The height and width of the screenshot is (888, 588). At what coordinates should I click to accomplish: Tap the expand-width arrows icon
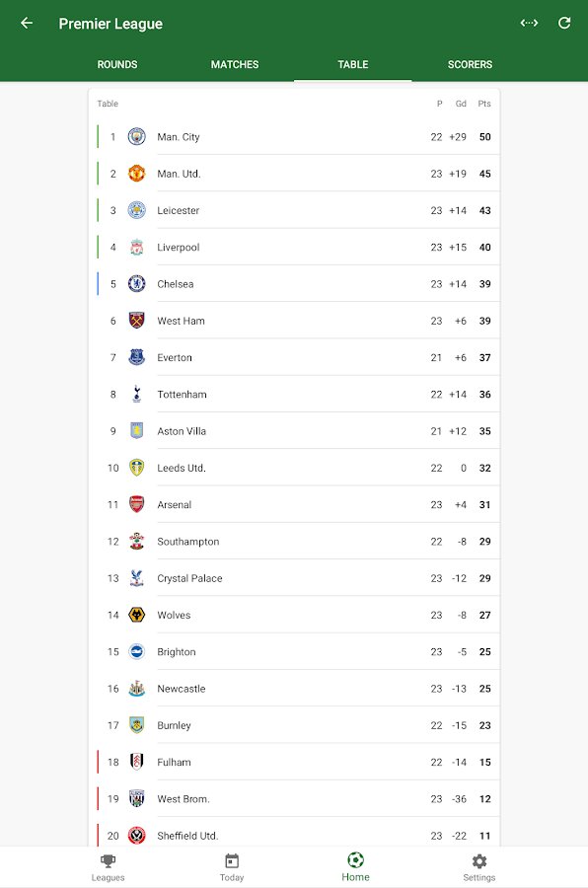[529, 24]
